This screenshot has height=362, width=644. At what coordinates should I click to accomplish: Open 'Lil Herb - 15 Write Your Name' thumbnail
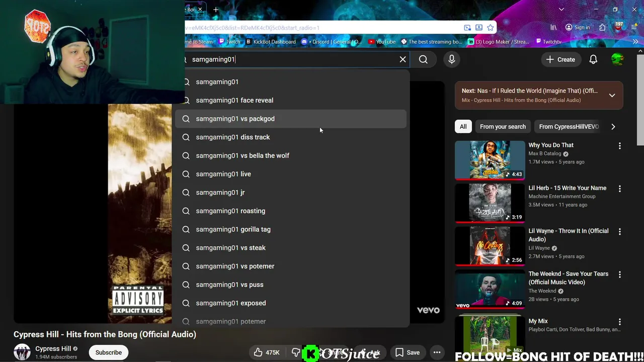coord(490,203)
